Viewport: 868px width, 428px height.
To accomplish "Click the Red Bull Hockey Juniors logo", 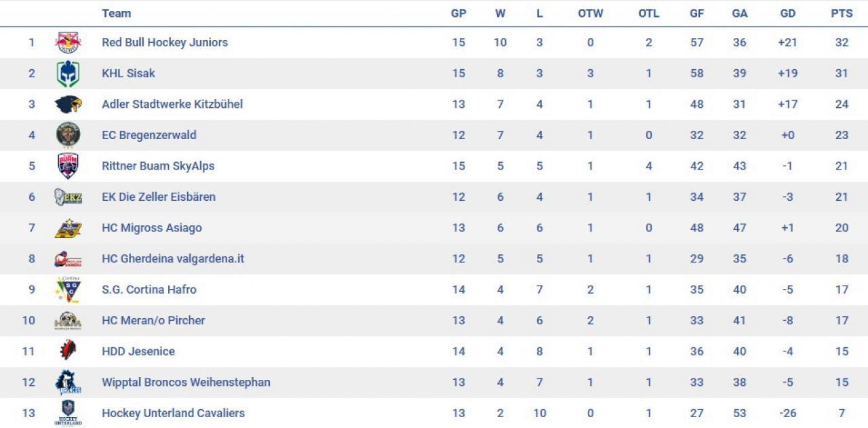I will coord(68,43).
